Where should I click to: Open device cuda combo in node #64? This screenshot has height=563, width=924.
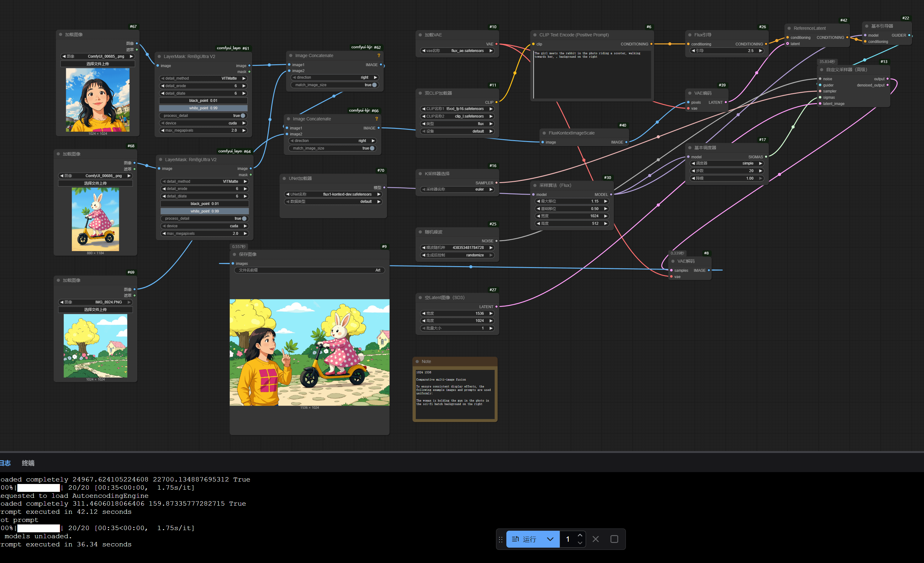coord(205,226)
